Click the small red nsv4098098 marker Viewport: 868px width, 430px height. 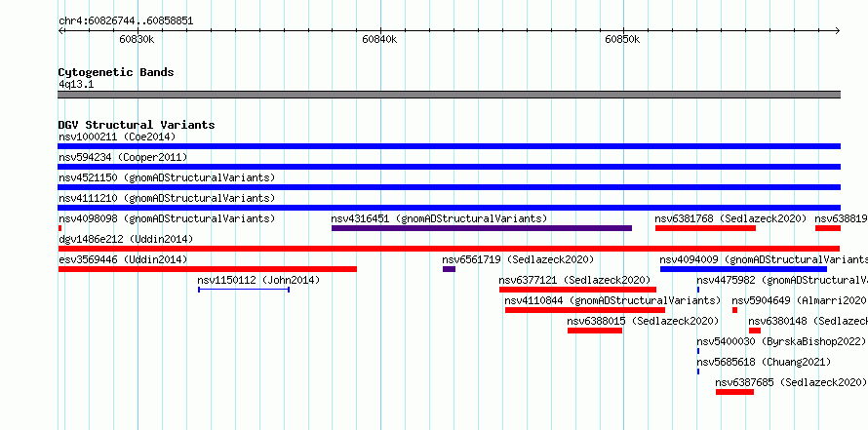[x=59, y=228]
